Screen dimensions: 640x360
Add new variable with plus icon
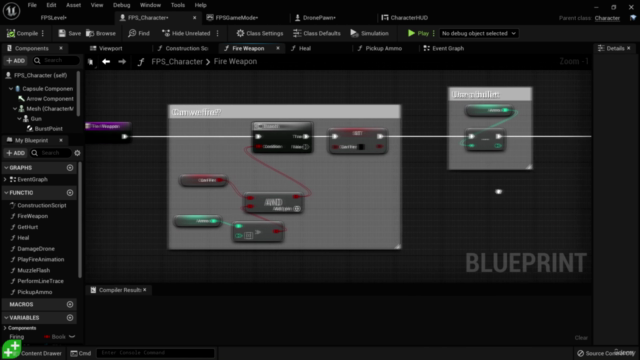[70, 318]
